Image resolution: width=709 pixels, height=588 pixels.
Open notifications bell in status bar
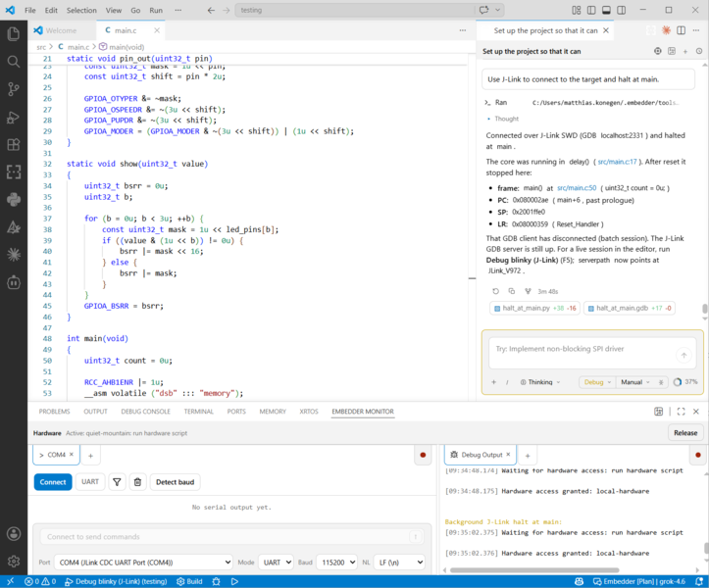pyautogui.click(x=699, y=582)
